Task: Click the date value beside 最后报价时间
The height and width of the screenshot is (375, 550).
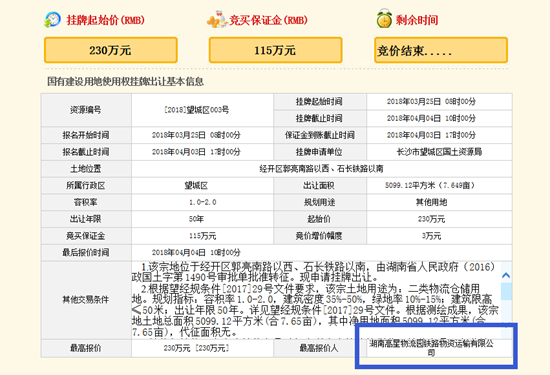Action: point(196,253)
